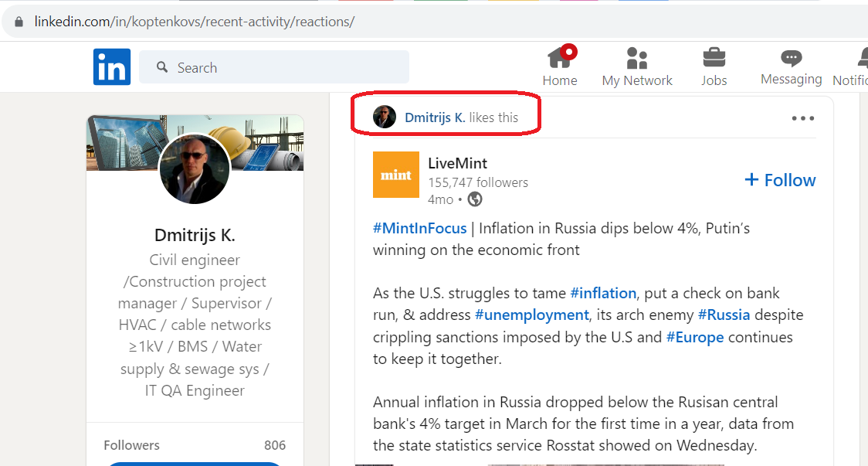
Task: Open the LiveMint page name link
Action: 457,163
